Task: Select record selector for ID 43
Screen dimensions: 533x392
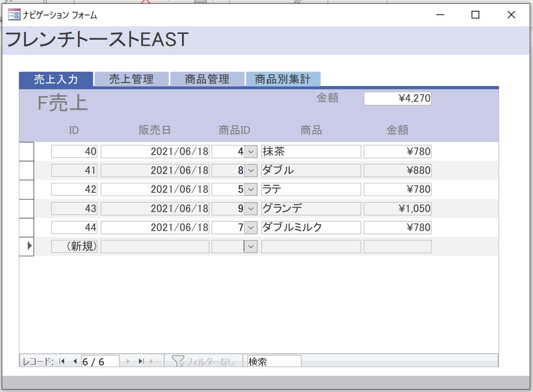Action: click(x=27, y=208)
